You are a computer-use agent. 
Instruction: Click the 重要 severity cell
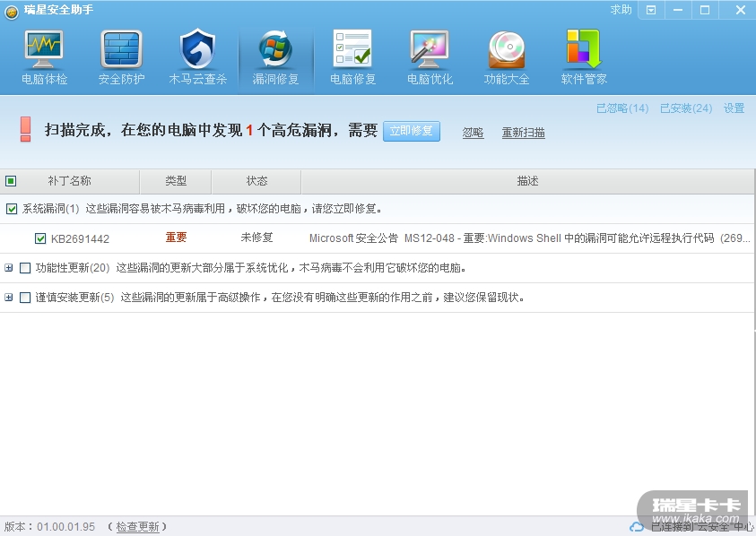pyautogui.click(x=176, y=238)
